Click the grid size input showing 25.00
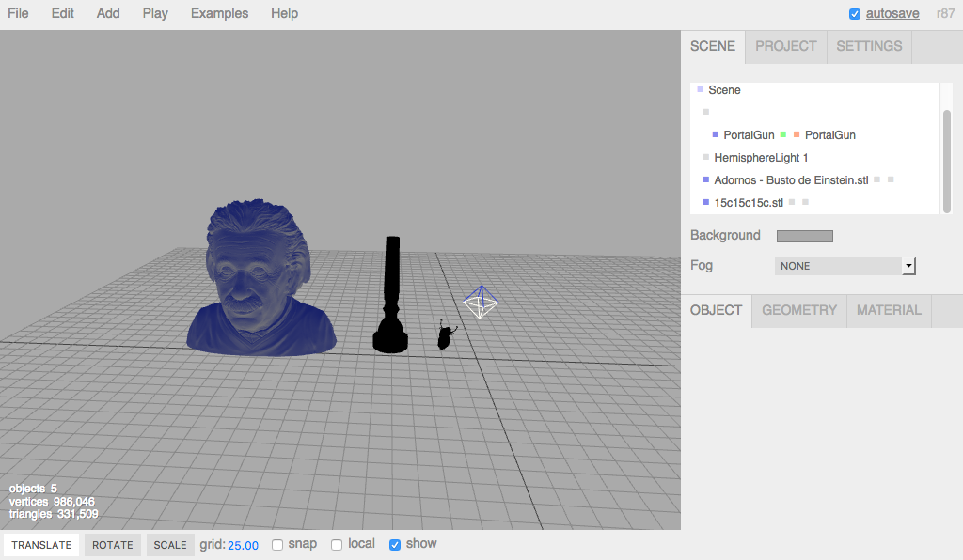Viewport: 963px width, 560px height. point(243,544)
